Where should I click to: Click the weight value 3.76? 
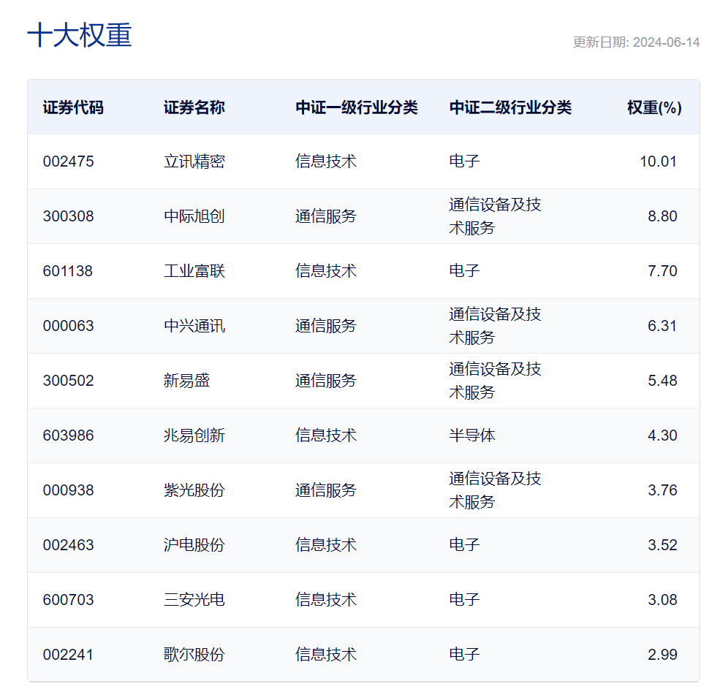pos(662,490)
